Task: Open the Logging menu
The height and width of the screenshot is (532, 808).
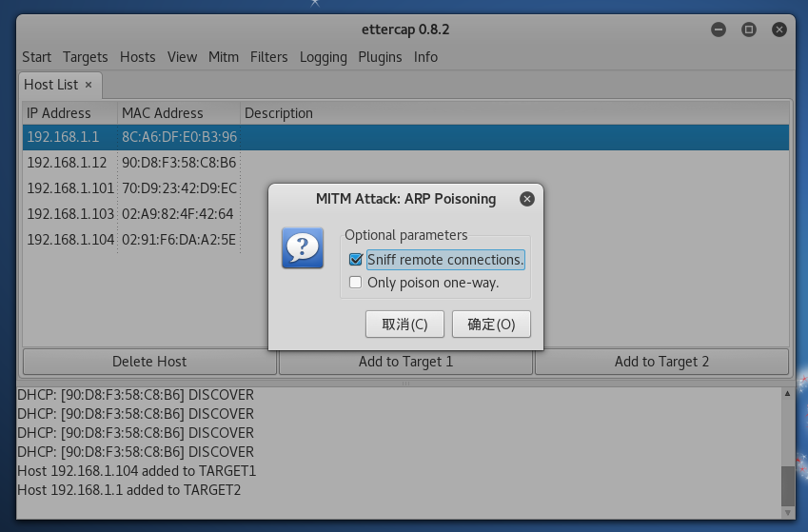Action: pos(323,57)
